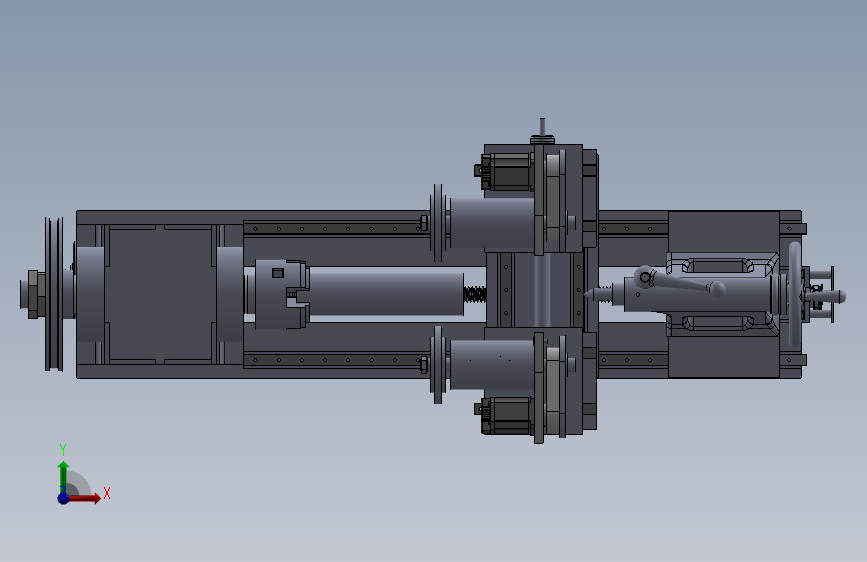Click the green Y axis arrow of the triad
The image size is (867, 562).
coord(63,476)
